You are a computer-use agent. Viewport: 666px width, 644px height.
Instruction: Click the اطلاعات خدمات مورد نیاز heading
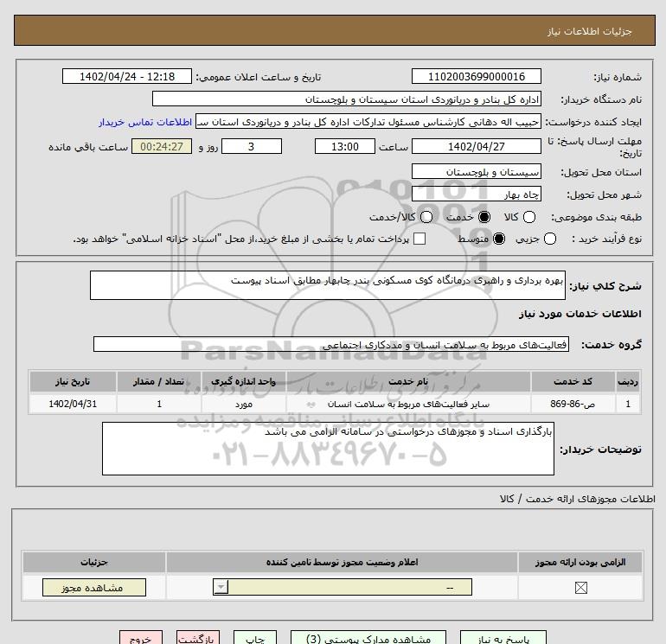pos(580,314)
